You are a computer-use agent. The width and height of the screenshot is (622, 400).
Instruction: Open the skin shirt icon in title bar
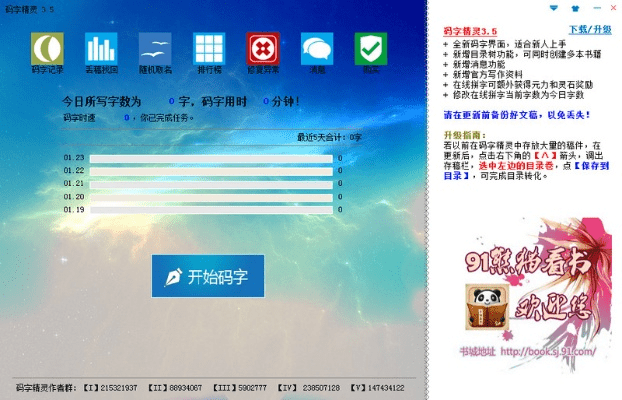pos(575,8)
